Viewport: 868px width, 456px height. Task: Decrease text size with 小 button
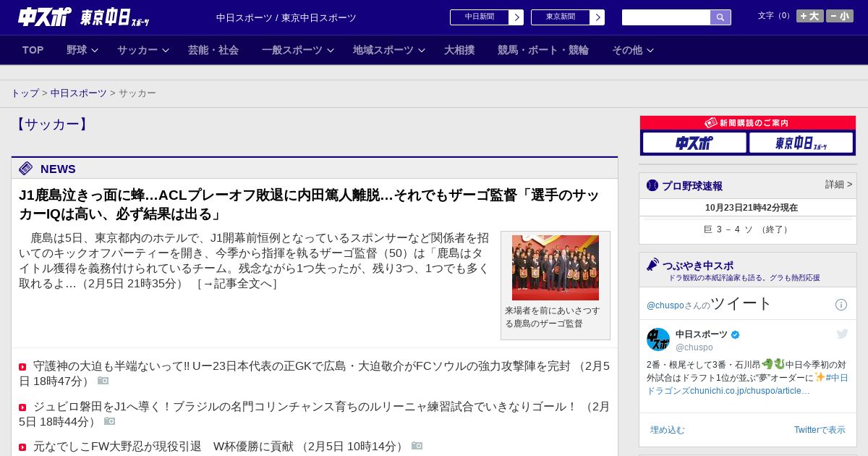[840, 16]
